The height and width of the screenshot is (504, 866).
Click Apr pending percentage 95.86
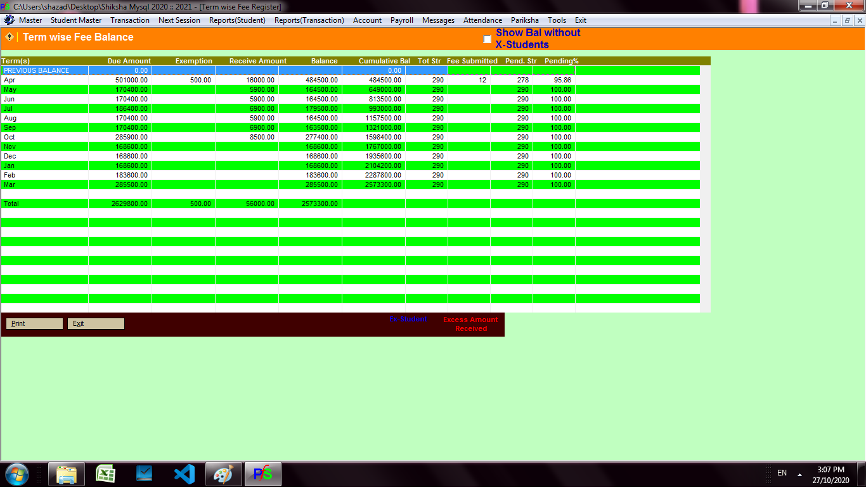tap(562, 80)
